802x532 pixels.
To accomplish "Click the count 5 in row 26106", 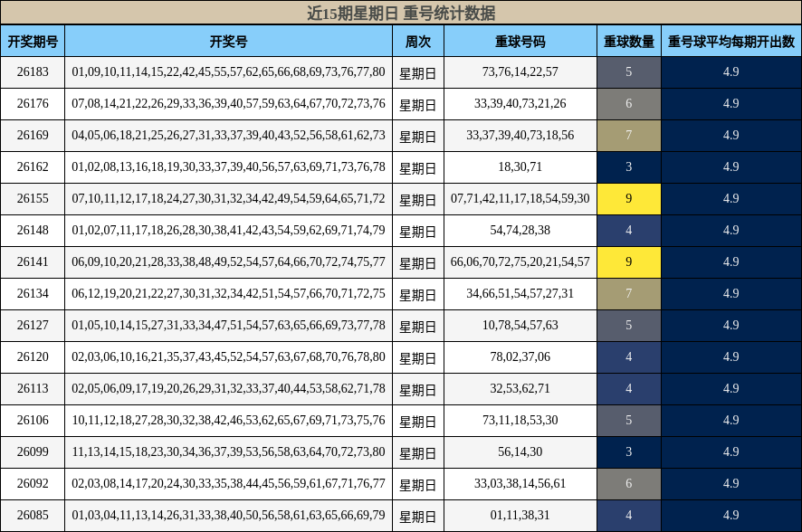I will tap(628, 421).
